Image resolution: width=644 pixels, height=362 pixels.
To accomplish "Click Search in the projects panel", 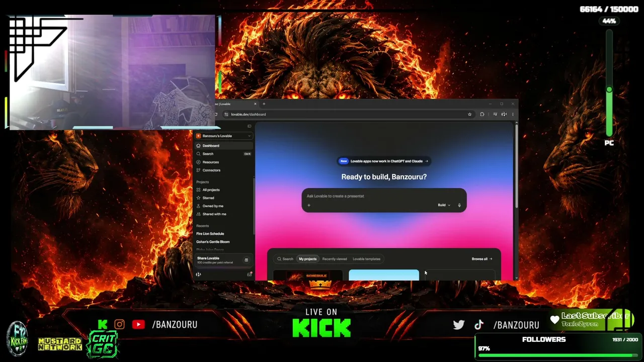I will tap(285, 259).
